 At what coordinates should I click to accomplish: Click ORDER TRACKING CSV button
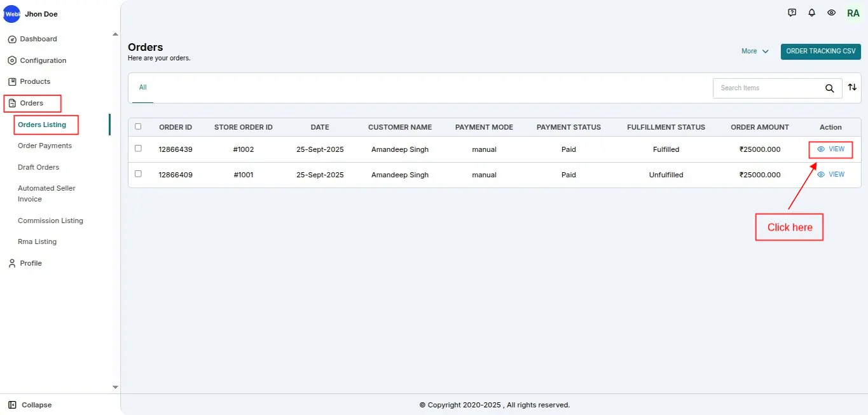click(x=820, y=51)
